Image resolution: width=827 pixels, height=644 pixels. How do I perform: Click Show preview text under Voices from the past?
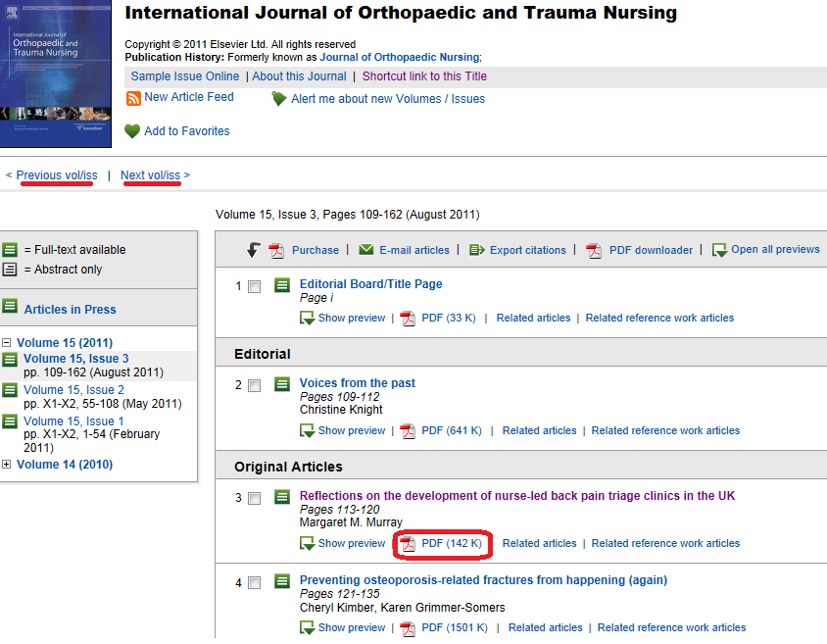pos(352,430)
